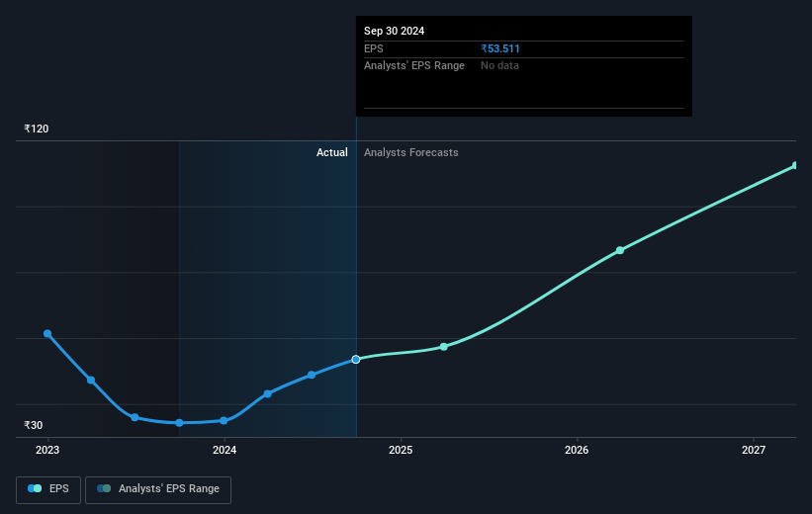Viewport: 812px width, 514px height.
Task: Click the 'No data' tooltip value
Action: [499, 66]
